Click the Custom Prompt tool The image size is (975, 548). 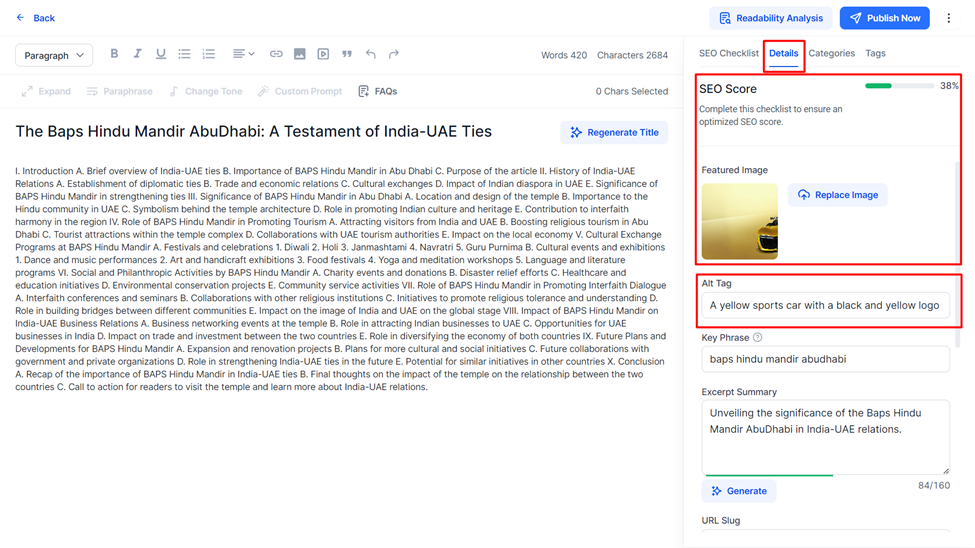coord(300,91)
